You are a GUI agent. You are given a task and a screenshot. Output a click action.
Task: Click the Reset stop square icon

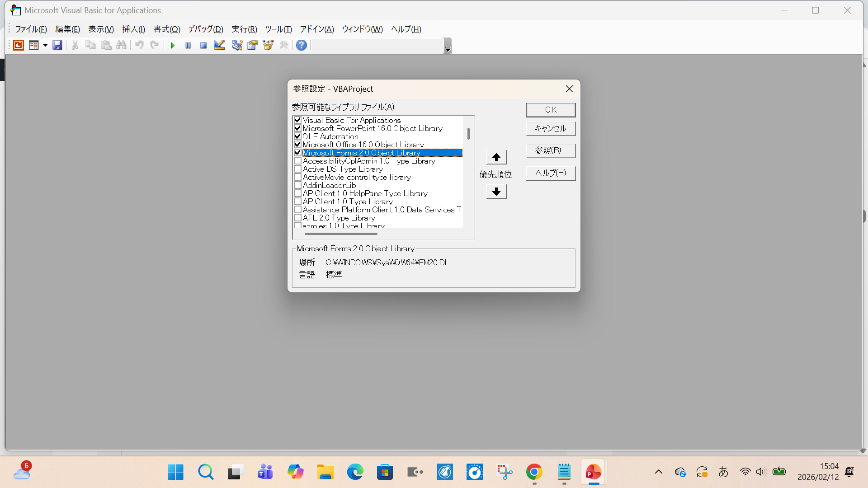203,45
